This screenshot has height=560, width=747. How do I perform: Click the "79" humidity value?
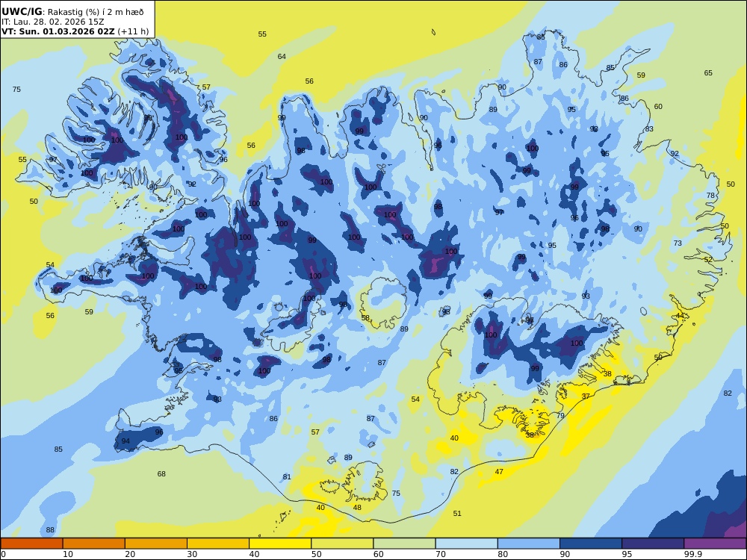tap(560, 416)
